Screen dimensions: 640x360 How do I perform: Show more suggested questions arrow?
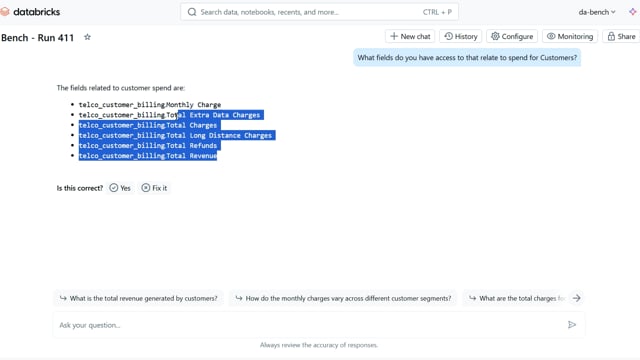click(576, 298)
